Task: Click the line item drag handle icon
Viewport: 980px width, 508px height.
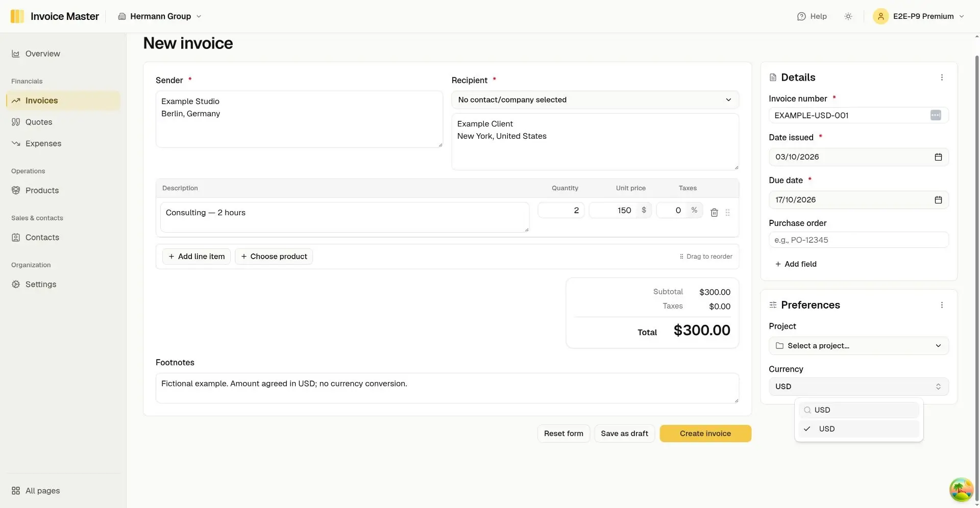Action: 728,213
